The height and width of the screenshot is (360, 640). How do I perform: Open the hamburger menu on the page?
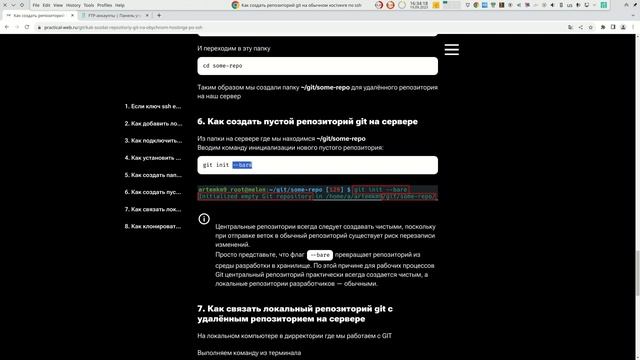(451, 49)
